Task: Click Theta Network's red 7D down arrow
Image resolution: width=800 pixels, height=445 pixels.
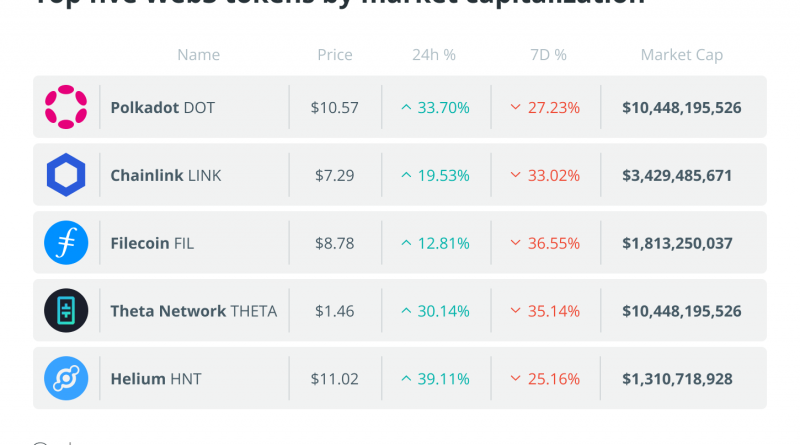Action: pos(516,311)
